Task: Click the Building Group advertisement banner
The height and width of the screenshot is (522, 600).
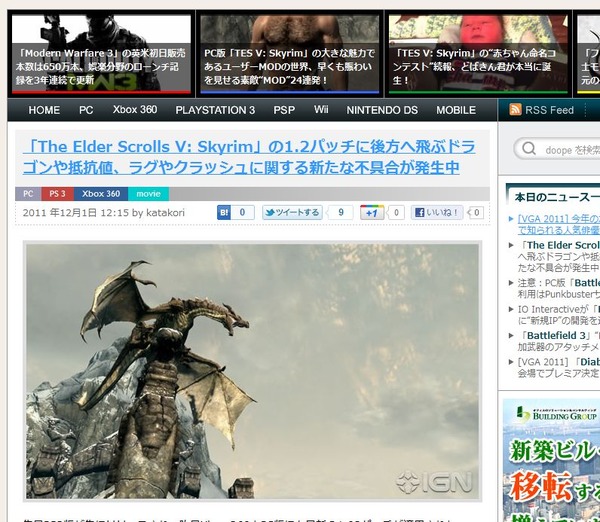Action: [x=551, y=460]
